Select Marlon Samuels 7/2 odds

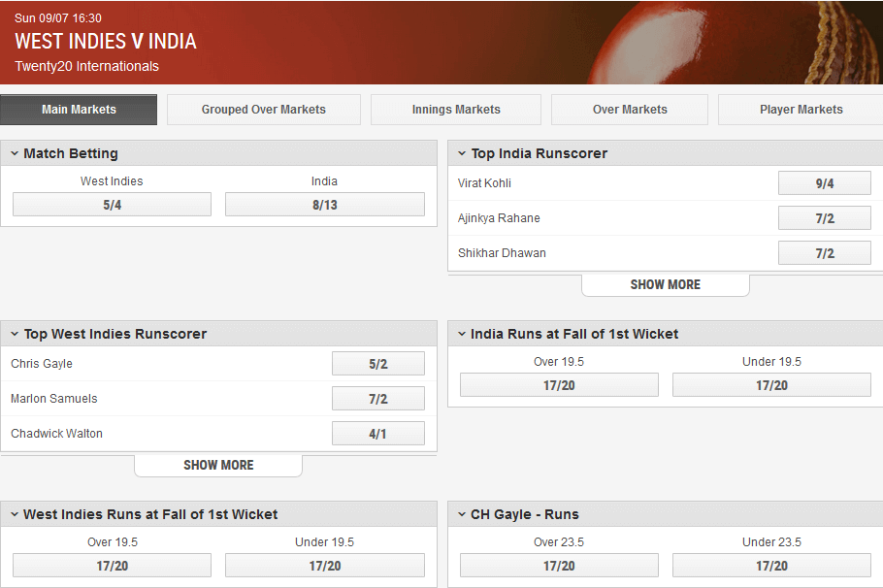(x=377, y=399)
